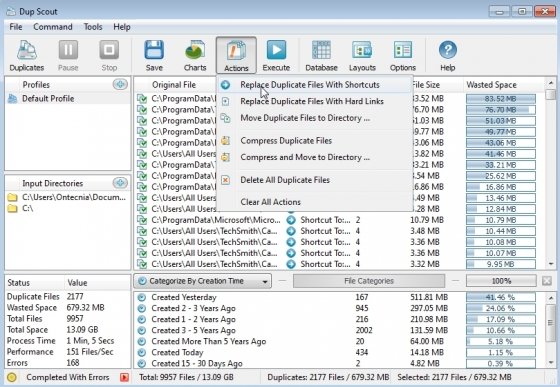Image resolution: width=560 pixels, height=387 pixels.
Task: Open the File menu
Action: (x=16, y=27)
